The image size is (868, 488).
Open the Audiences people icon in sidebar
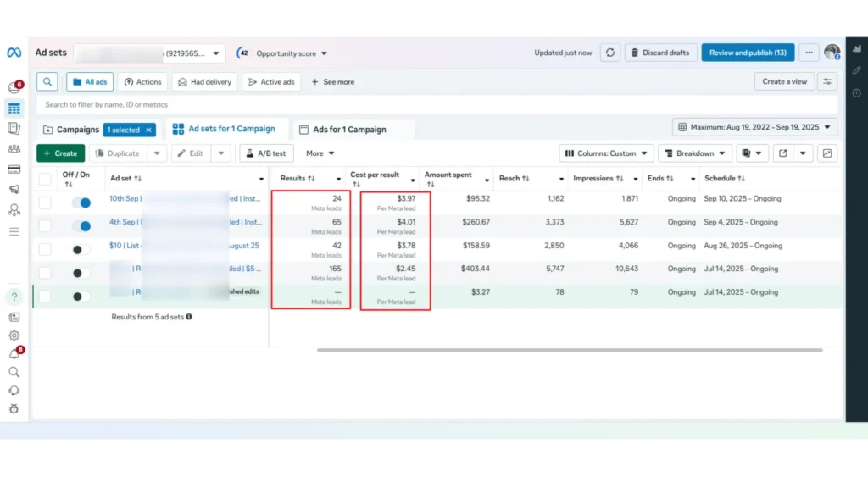(x=14, y=149)
